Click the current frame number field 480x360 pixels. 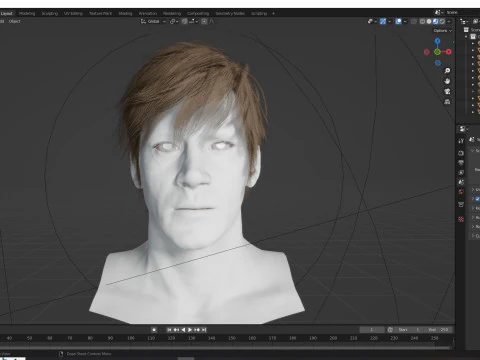point(372,330)
